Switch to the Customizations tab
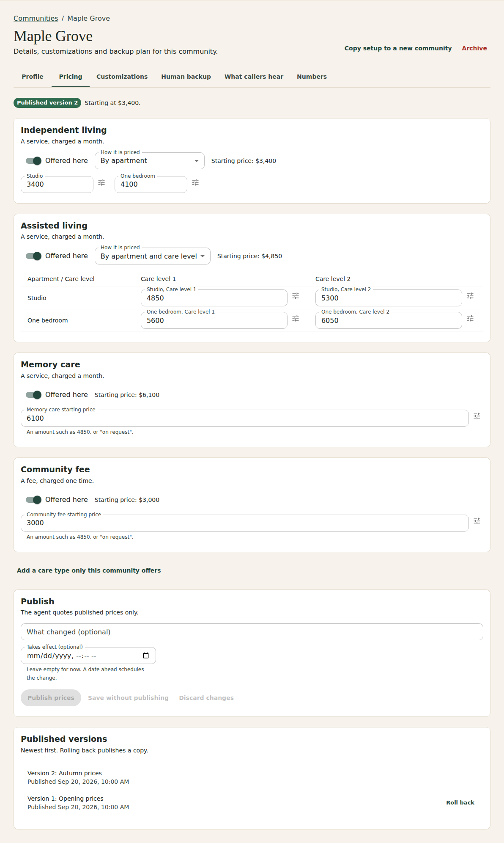 122,77
